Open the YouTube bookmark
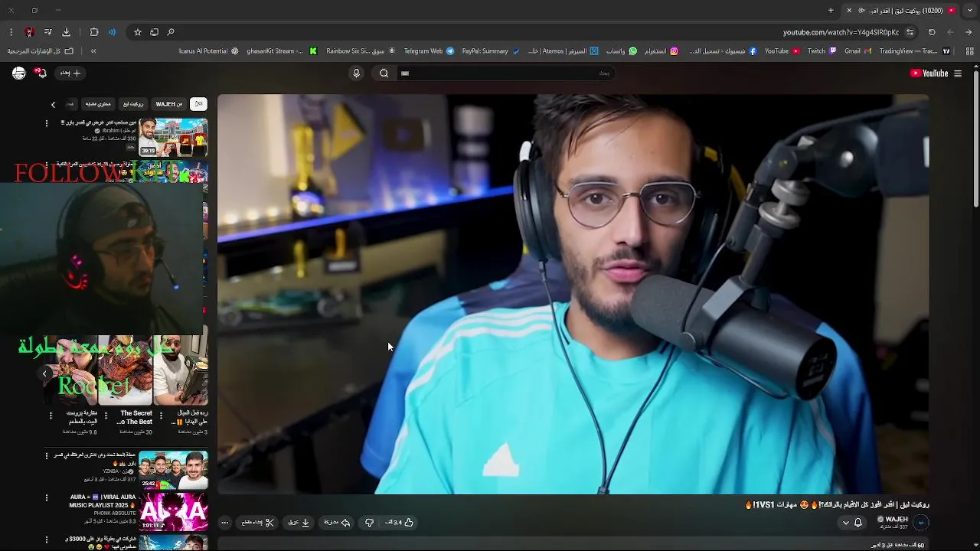The width and height of the screenshot is (980, 551). pos(782,51)
